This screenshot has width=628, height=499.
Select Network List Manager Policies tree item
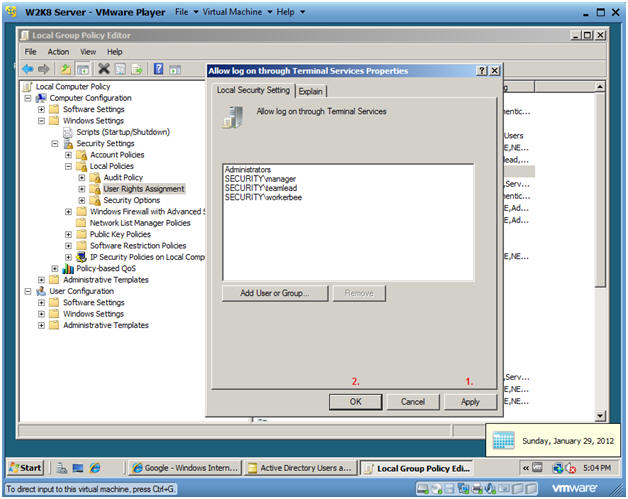(x=140, y=223)
